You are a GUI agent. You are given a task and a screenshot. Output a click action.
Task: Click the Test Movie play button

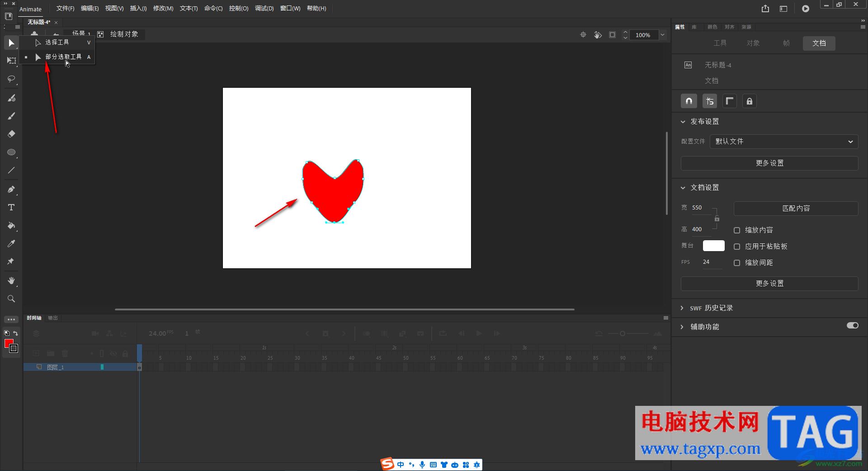click(x=806, y=9)
